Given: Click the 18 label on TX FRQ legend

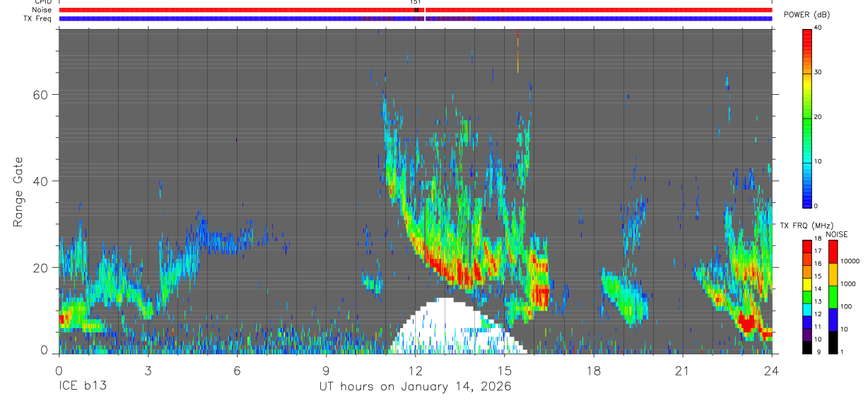Looking at the screenshot, I should [x=819, y=240].
